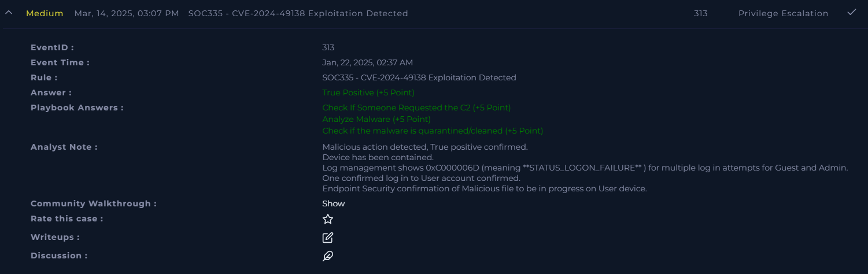Collapse the alert row with the chevron
This screenshot has width=868, height=274.
(x=9, y=13)
